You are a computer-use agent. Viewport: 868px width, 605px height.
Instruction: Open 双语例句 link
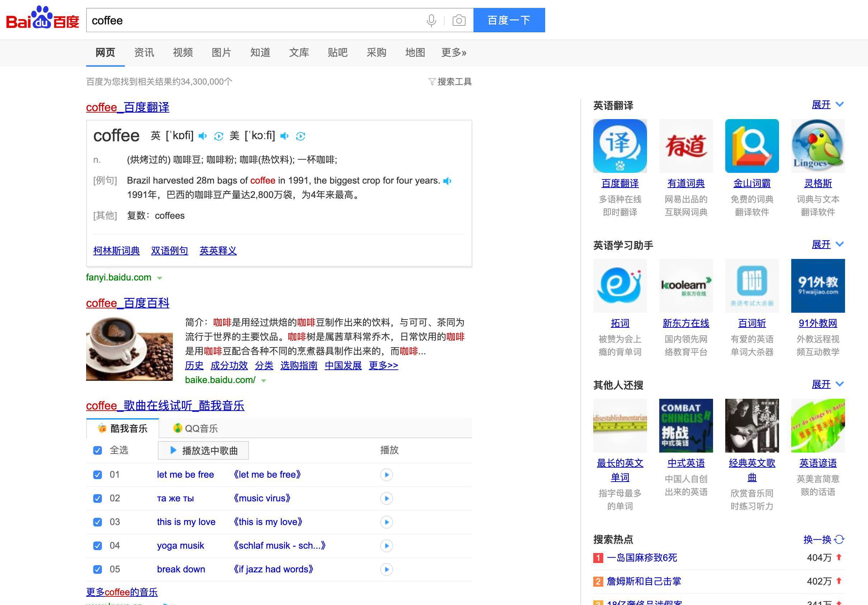[x=169, y=251]
